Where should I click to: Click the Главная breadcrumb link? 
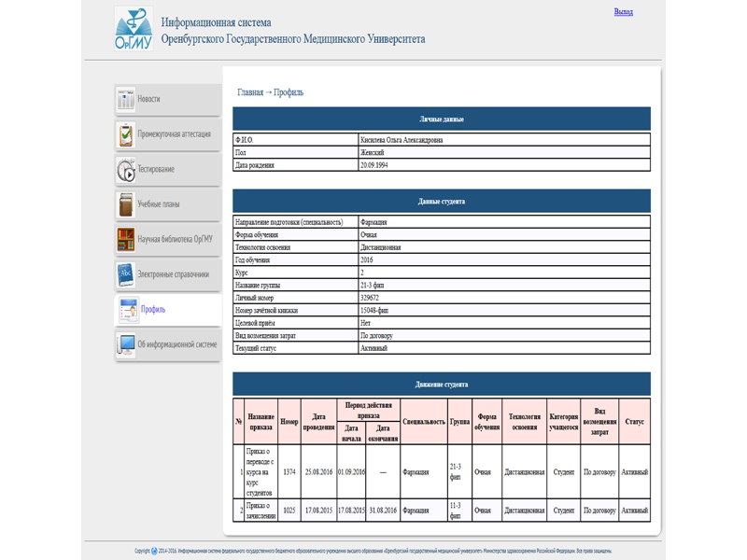click(250, 92)
